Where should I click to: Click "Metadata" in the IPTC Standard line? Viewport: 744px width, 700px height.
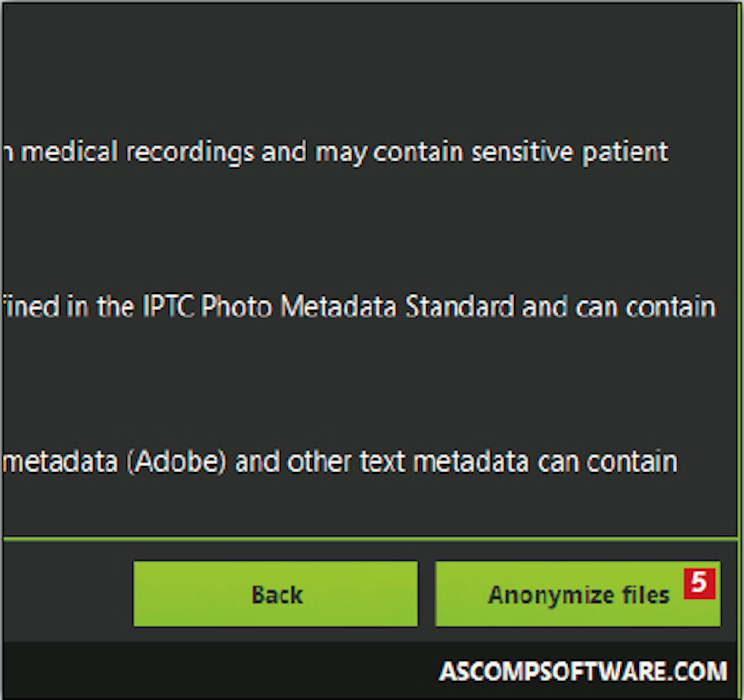pyautogui.click(x=338, y=307)
